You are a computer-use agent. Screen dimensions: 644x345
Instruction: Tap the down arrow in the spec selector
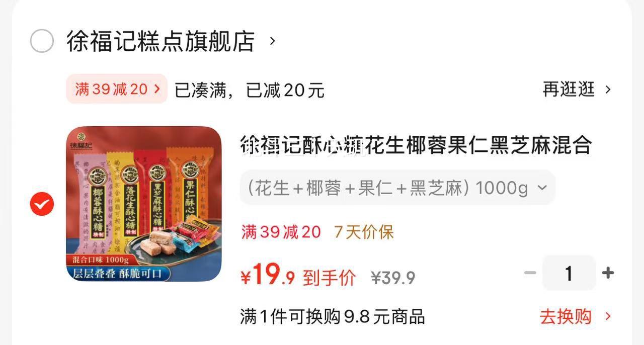click(x=542, y=188)
